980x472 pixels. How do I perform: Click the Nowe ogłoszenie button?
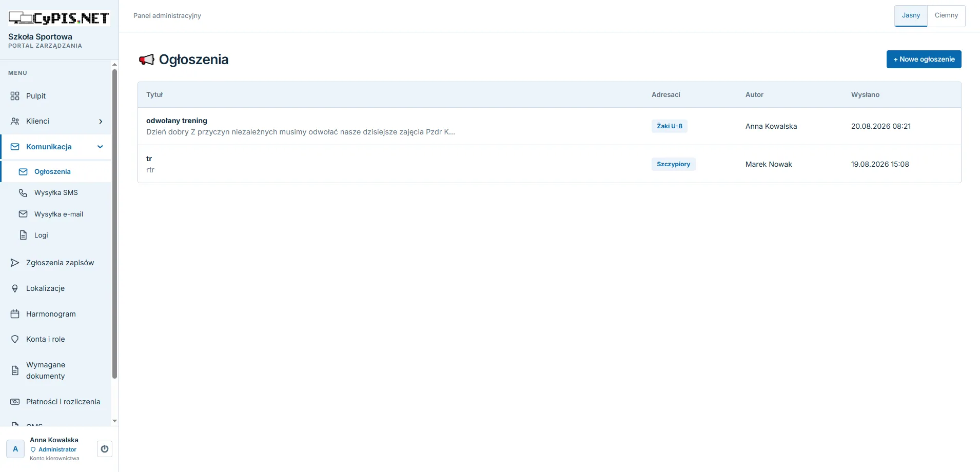tap(924, 59)
